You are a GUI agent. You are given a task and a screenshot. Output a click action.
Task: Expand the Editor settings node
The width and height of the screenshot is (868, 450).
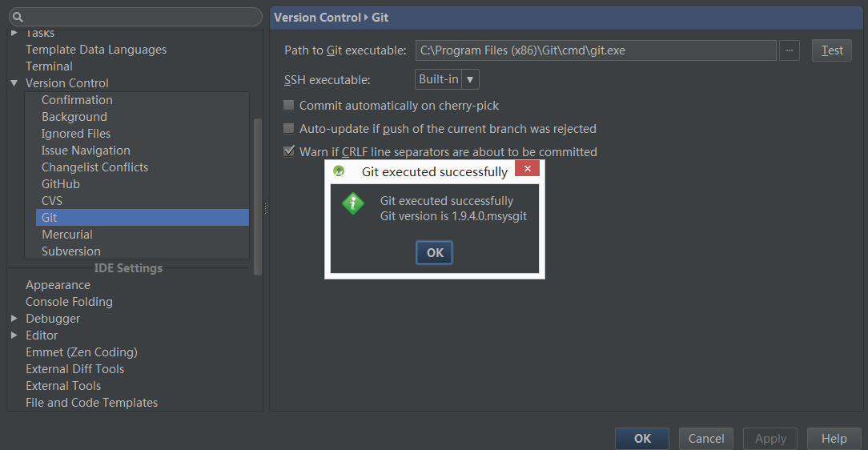[14, 335]
